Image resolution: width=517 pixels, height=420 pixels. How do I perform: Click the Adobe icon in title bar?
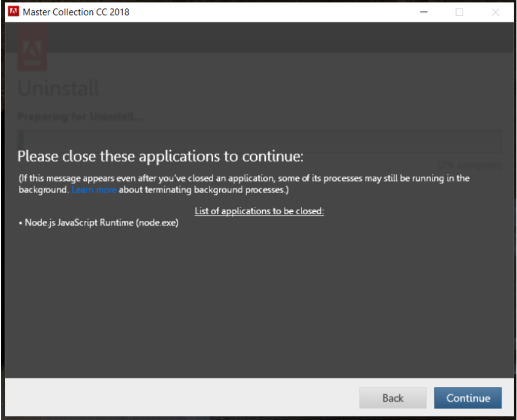click(x=13, y=11)
